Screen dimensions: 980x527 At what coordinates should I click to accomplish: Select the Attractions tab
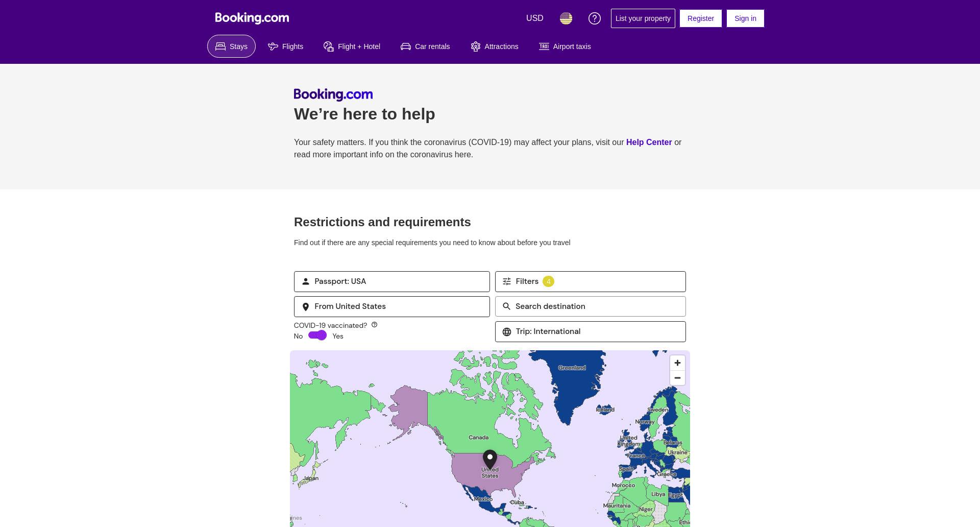click(494, 46)
